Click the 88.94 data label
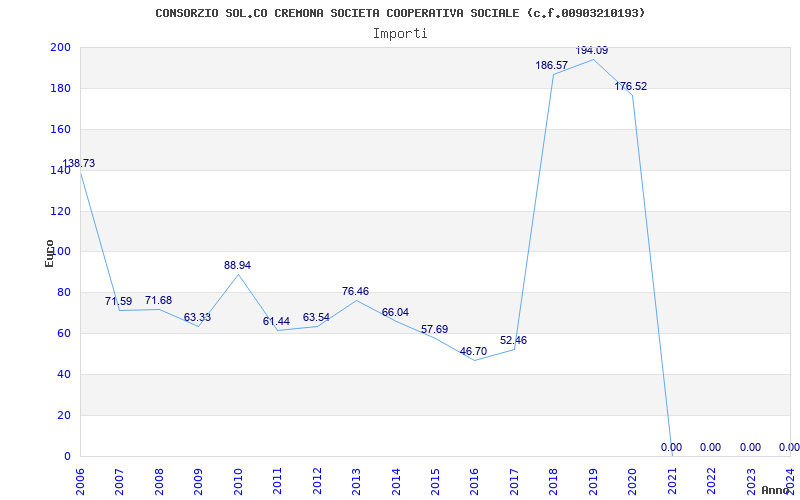The image size is (800, 500). point(237,265)
